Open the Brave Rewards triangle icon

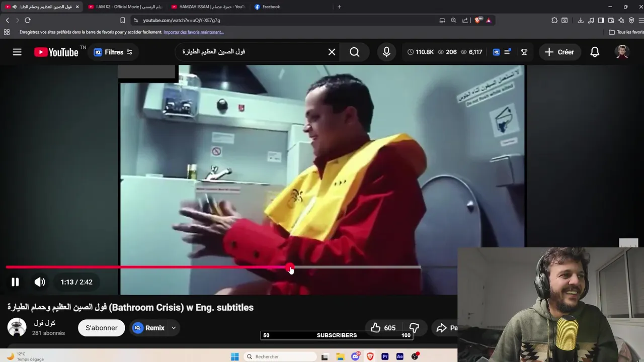pos(488,20)
